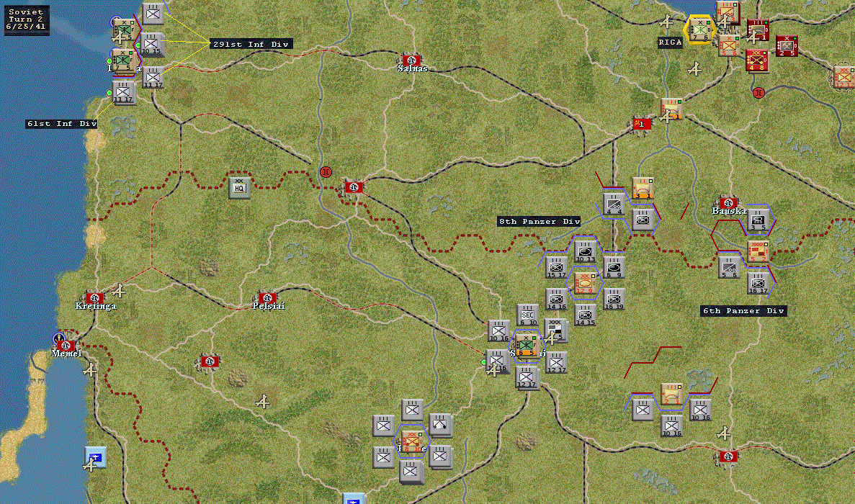855x504 pixels.
Task: Click the red II marker southeast of Riga
Action: tap(758, 93)
